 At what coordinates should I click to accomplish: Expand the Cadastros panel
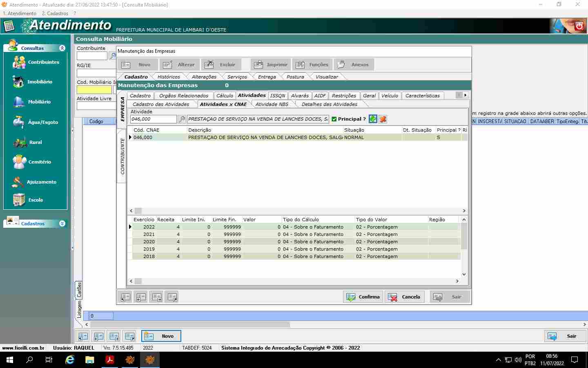(62, 224)
